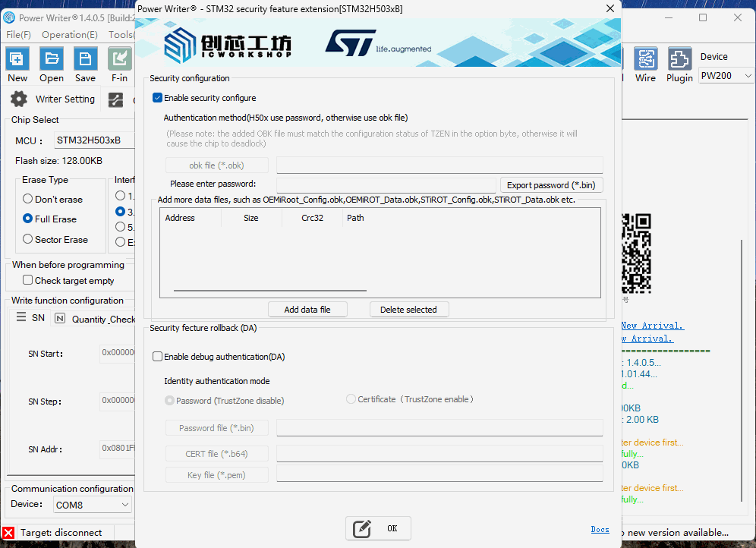756x548 pixels.
Task: Click the New file toolbar icon
Action: 17,59
